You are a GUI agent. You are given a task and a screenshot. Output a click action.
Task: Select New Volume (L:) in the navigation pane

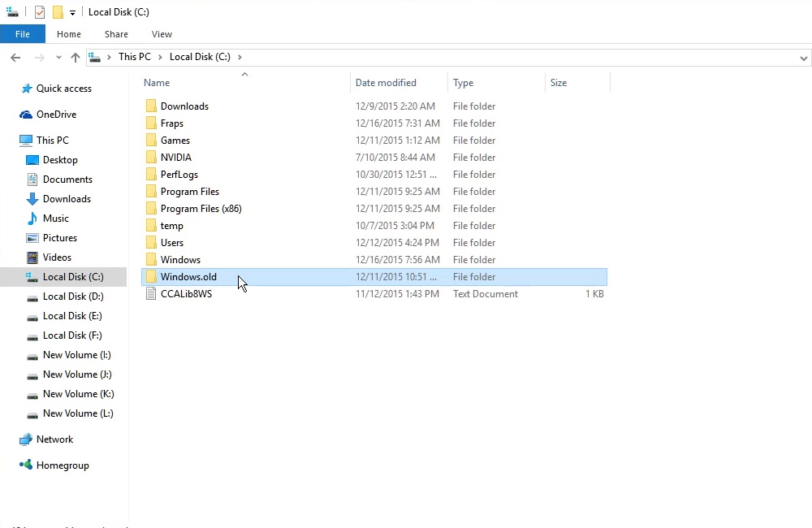coord(78,414)
